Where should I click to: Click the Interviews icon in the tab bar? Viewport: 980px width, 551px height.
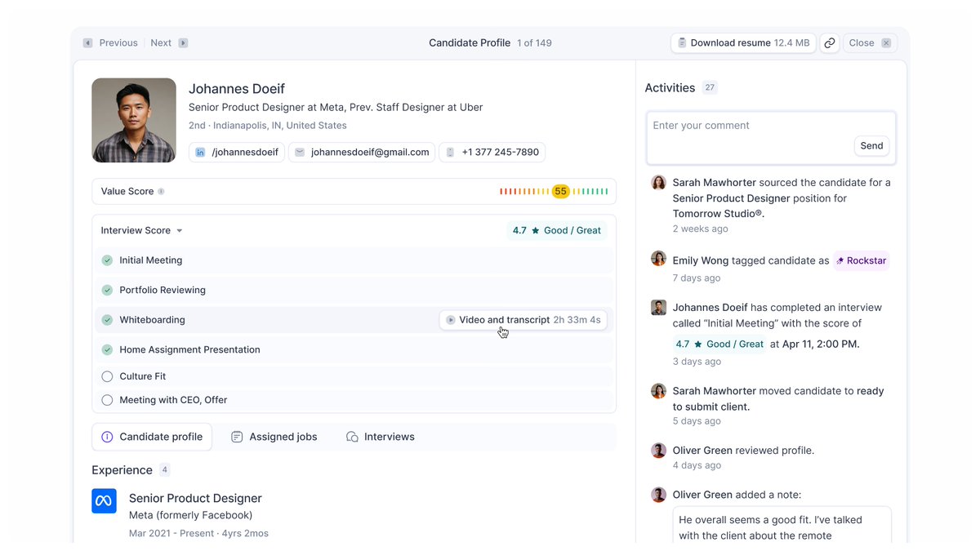pyautogui.click(x=351, y=437)
